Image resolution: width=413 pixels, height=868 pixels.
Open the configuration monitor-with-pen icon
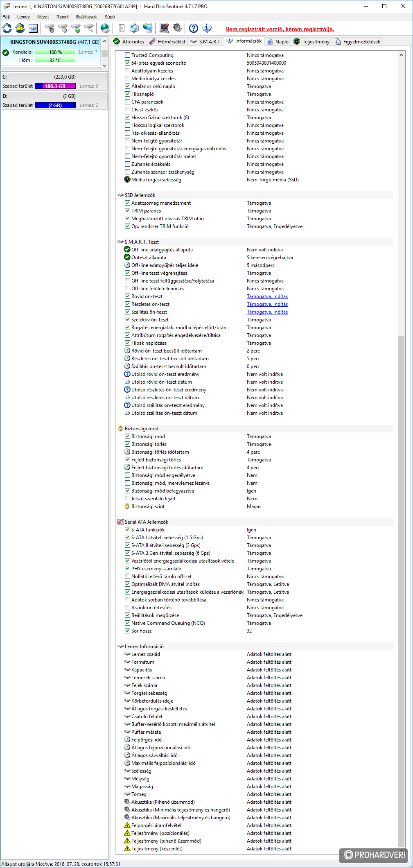click(164, 28)
